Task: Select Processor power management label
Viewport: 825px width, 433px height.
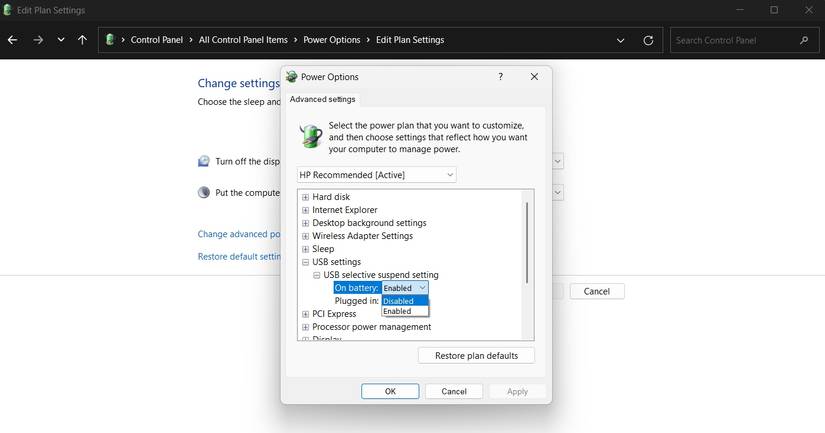Action: (x=371, y=327)
